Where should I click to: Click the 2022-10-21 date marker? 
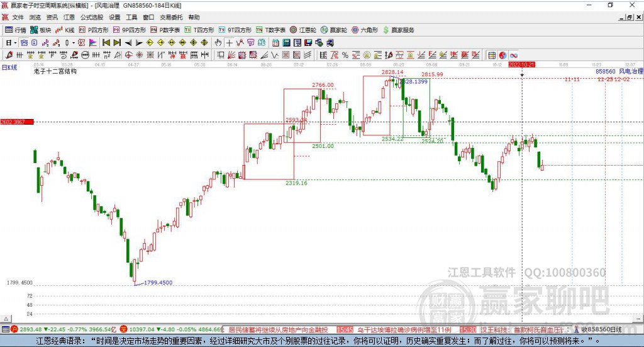[521, 64]
